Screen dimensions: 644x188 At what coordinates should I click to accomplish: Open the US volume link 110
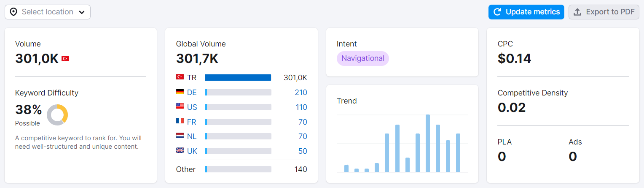coord(301,107)
